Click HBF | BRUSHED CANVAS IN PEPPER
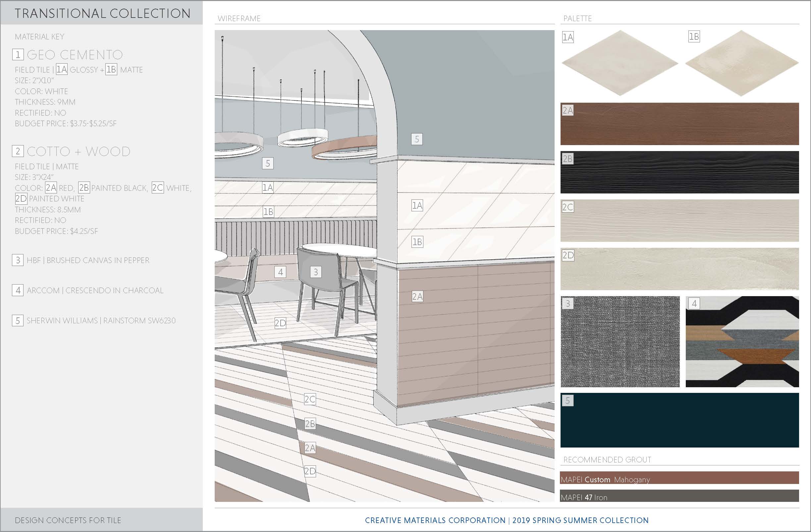Image resolution: width=811 pixels, height=532 pixels. tap(88, 260)
